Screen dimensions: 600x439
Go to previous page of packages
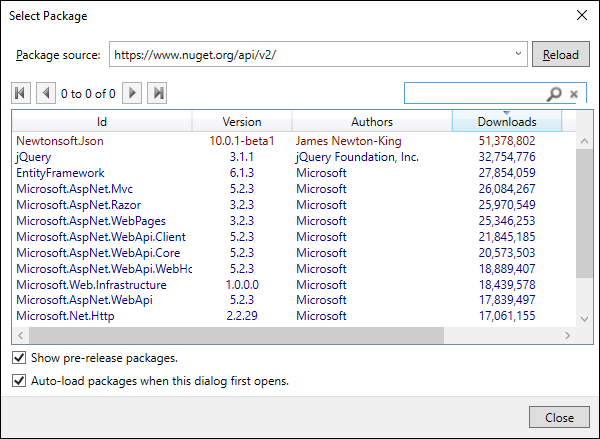(45, 94)
